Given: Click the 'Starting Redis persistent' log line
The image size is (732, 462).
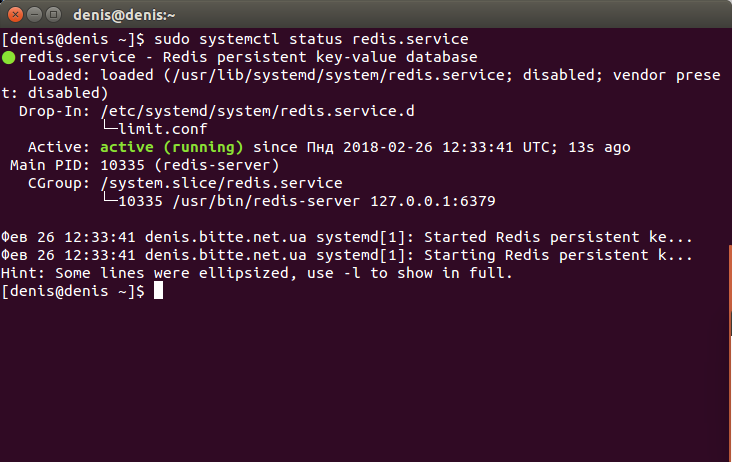Looking at the screenshot, I should click(x=346, y=255).
